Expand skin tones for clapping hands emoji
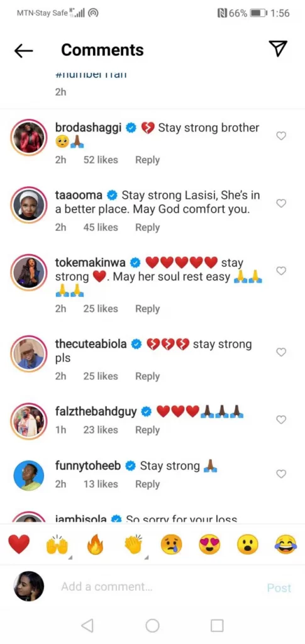305x644 pixels. click(x=146, y=557)
